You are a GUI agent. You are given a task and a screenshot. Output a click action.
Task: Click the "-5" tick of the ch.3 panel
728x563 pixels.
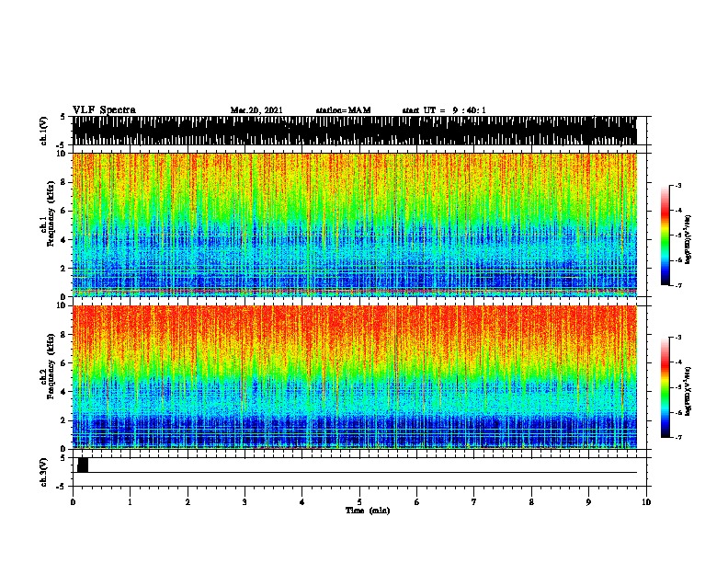point(63,487)
